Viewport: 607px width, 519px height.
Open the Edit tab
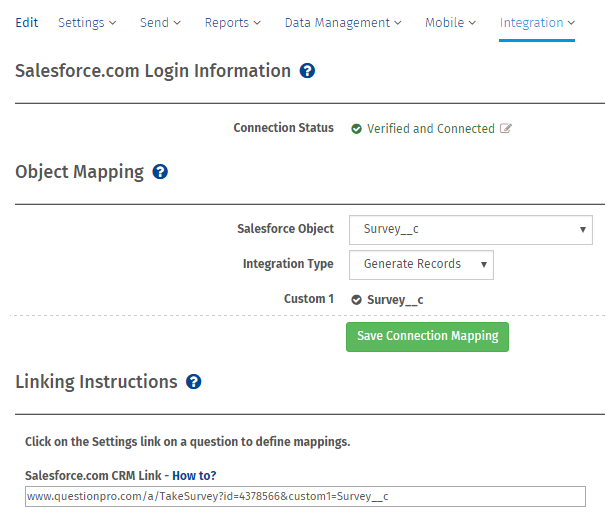click(x=27, y=22)
